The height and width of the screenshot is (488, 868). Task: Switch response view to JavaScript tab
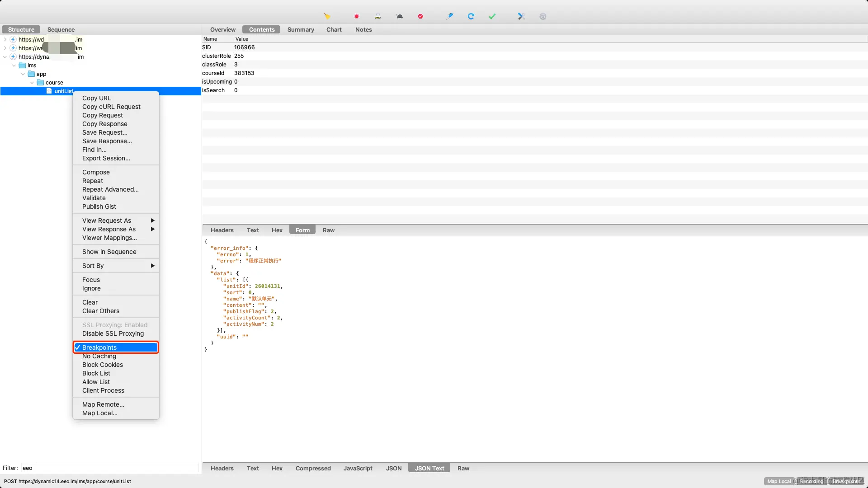(358, 468)
